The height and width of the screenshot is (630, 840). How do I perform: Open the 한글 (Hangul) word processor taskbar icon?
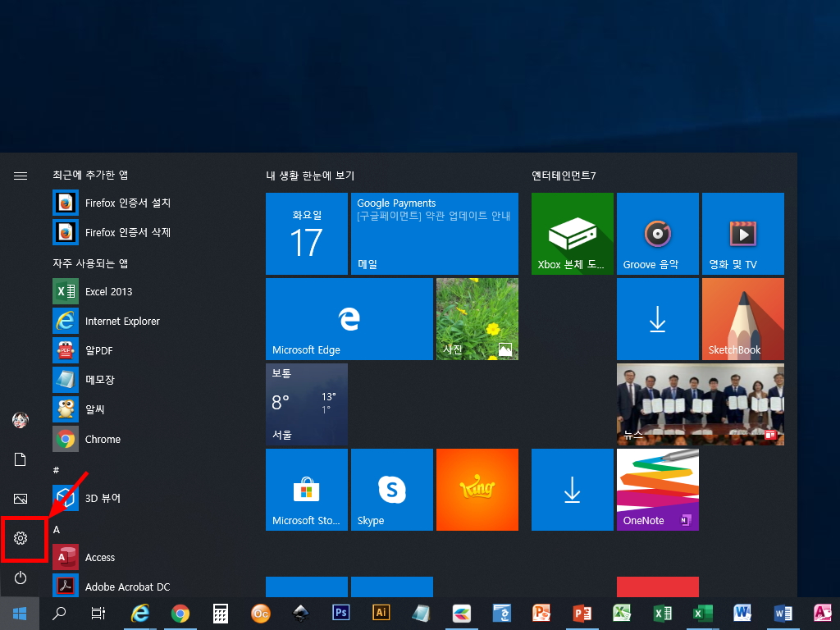tap(501, 614)
